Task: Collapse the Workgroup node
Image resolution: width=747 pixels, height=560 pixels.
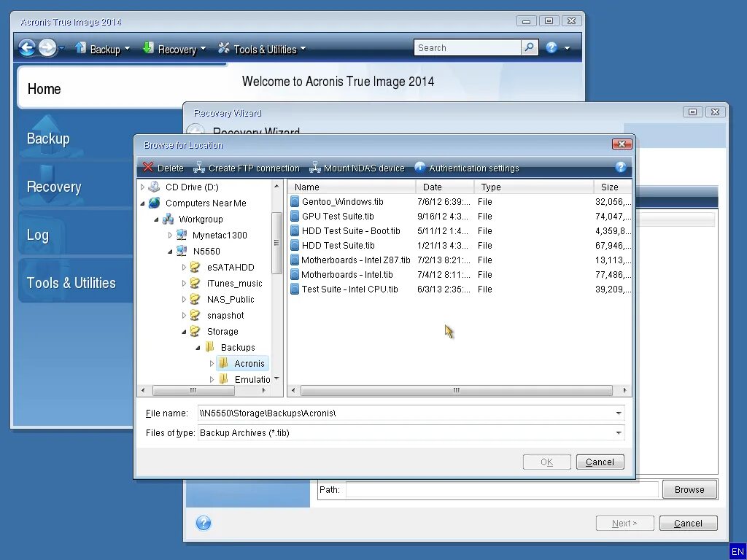Action: coord(156,219)
